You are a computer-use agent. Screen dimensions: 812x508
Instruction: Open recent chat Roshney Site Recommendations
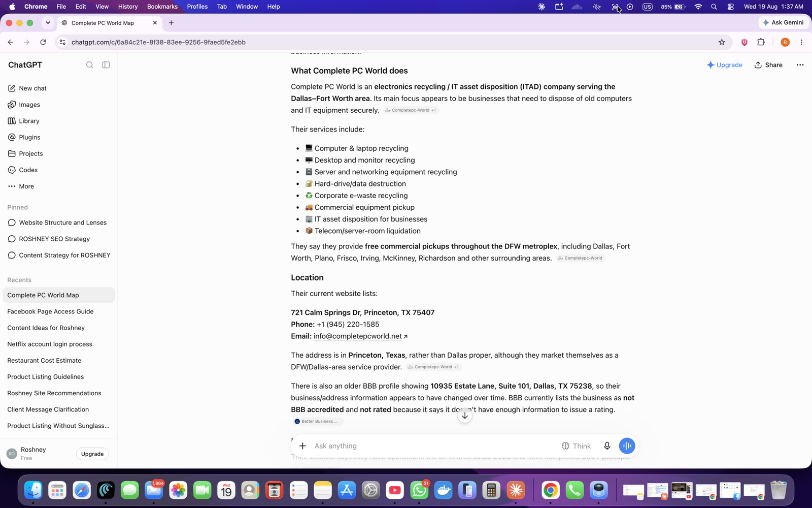[x=58, y=393]
